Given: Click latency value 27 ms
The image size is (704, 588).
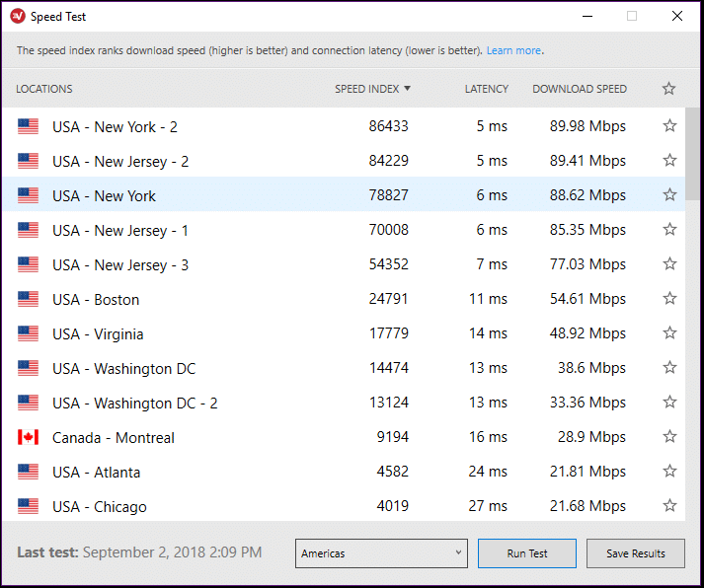Looking at the screenshot, I should [488, 506].
